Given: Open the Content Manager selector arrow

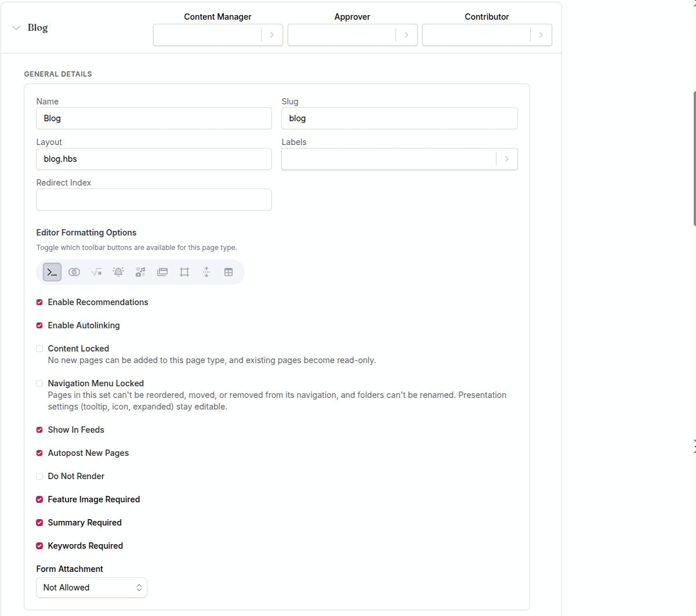Looking at the screenshot, I should tap(271, 35).
